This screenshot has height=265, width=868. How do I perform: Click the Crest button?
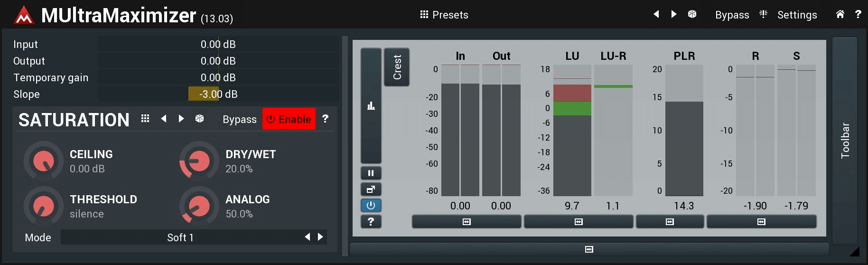[x=397, y=67]
